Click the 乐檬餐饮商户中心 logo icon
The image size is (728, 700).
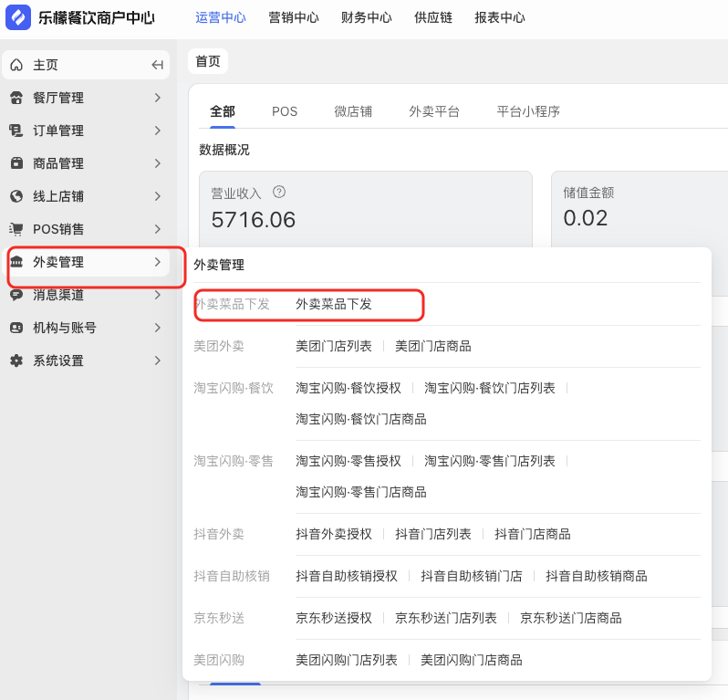[x=18, y=17]
